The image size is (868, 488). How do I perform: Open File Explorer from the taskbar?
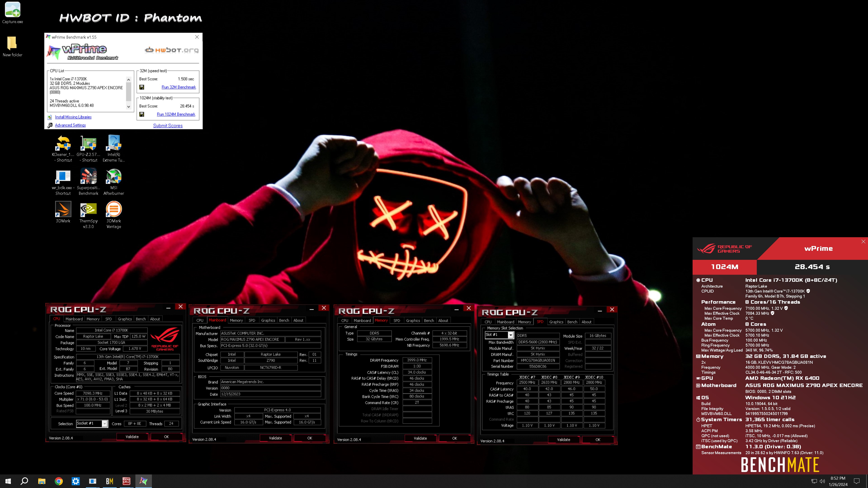[x=42, y=481]
